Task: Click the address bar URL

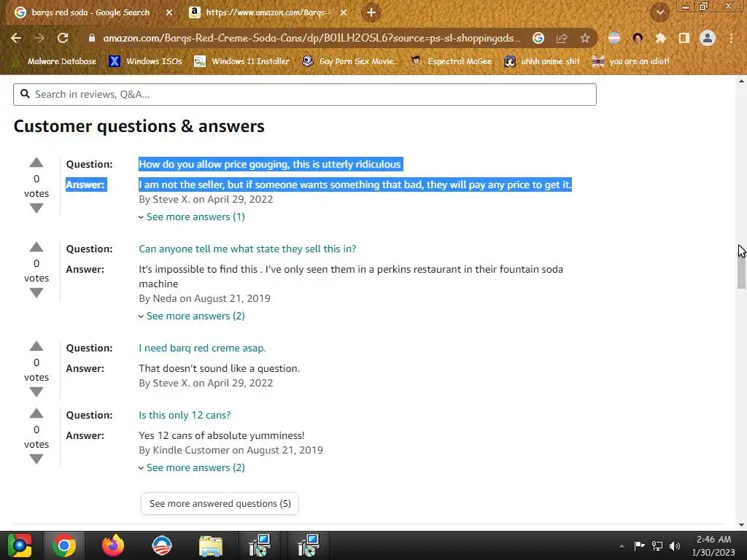Action: point(311,38)
